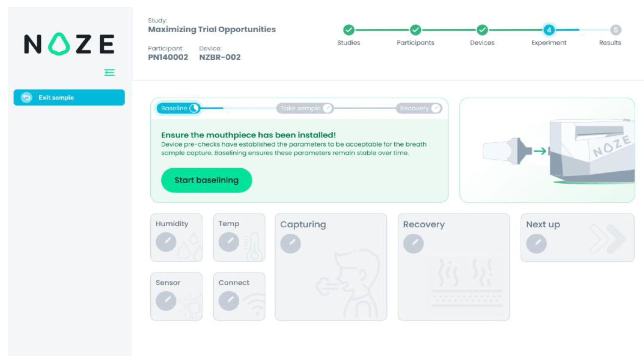The image size is (644, 364).
Task: Click Connect status circle icon
Action: click(229, 300)
